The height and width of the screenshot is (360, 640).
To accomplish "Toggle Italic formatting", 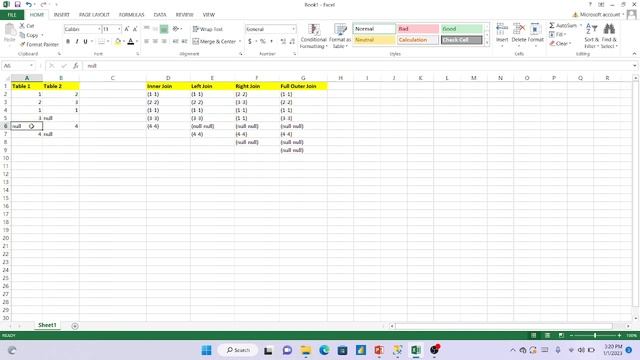I will click(77, 41).
